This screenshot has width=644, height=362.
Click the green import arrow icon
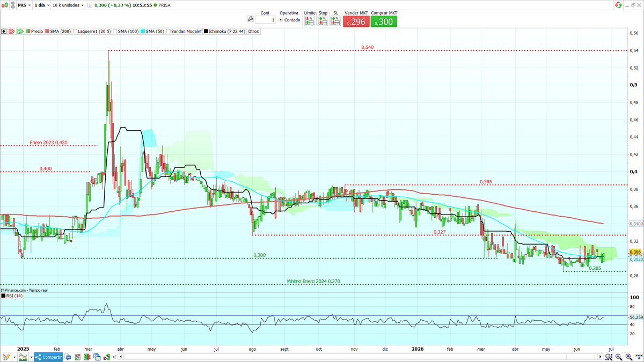click(x=20, y=31)
